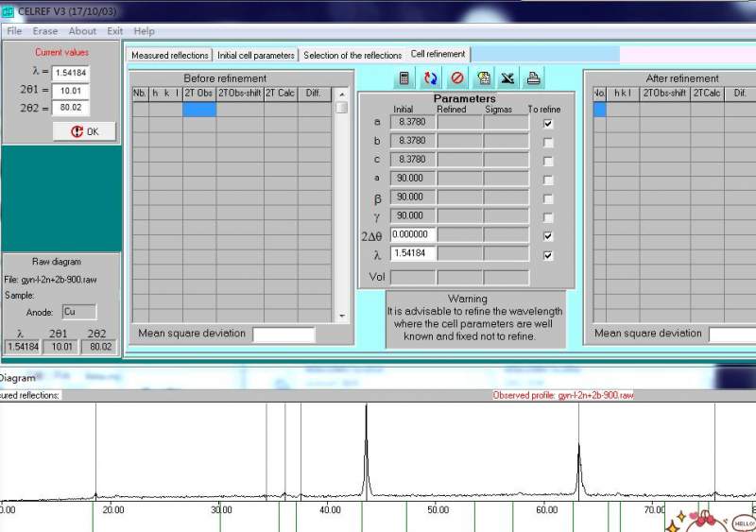Click the 2Δθ initial value input field
Viewport: 756px width, 532px height.
pyautogui.click(x=412, y=235)
